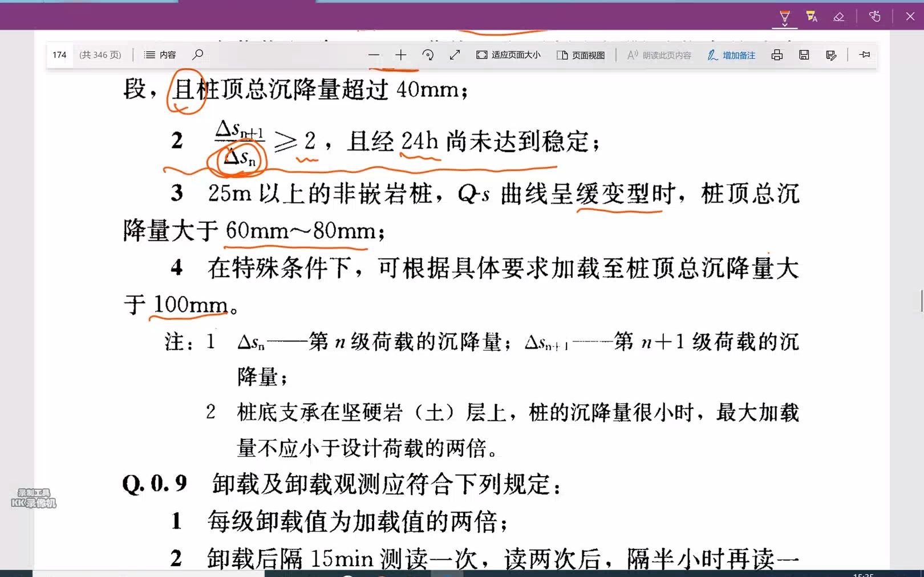Click the heading 'Q. 0. 9' in the document
Viewport: 924px width, 577px height.
point(155,483)
